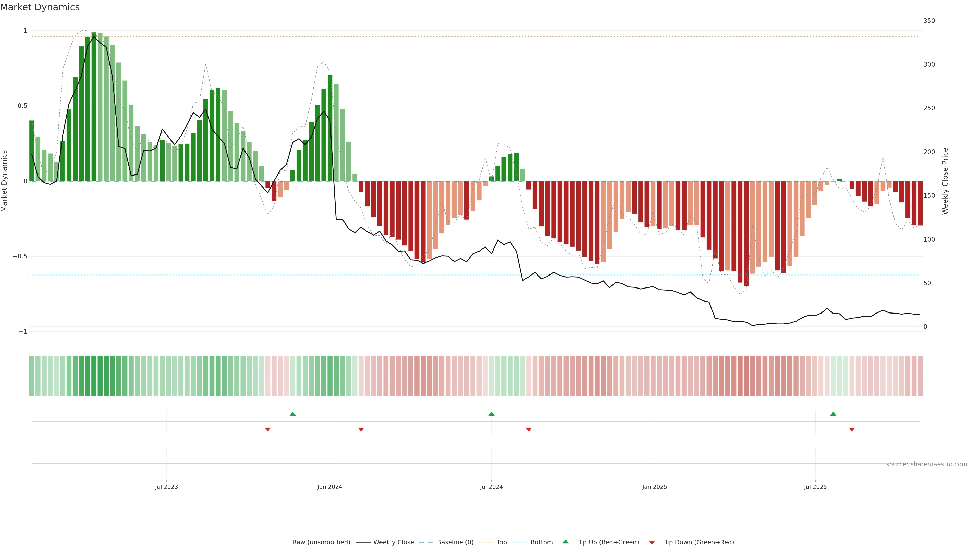
Task: Toggle the Flip Down (Green→Red) legend entry
Action: pos(698,542)
